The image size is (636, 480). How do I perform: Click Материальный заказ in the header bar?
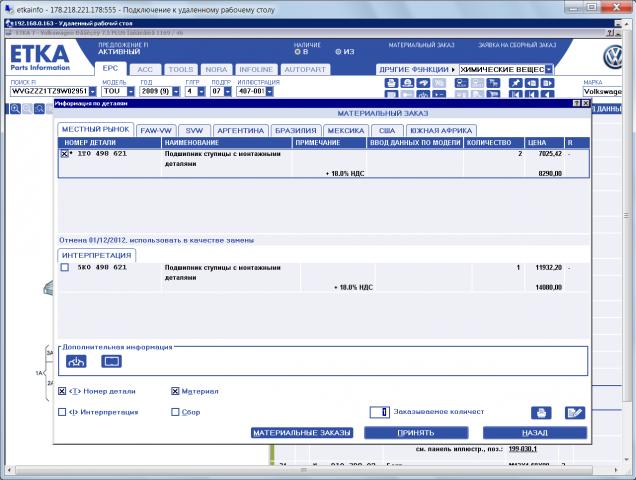click(x=421, y=45)
